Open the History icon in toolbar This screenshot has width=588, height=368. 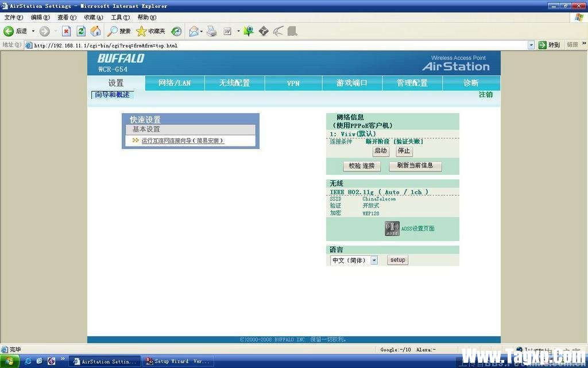coord(177,31)
